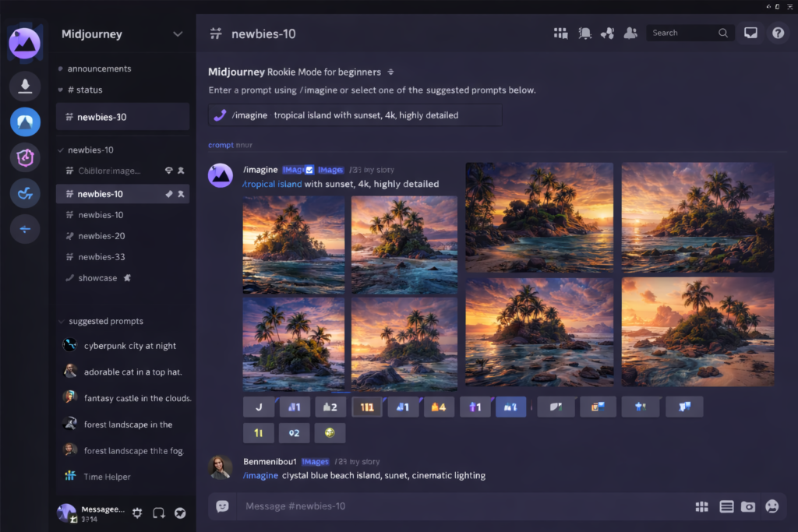The height and width of the screenshot is (532, 798).
Task: Click the tropical island sunset thumbnail
Action: [x=293, y=245]
